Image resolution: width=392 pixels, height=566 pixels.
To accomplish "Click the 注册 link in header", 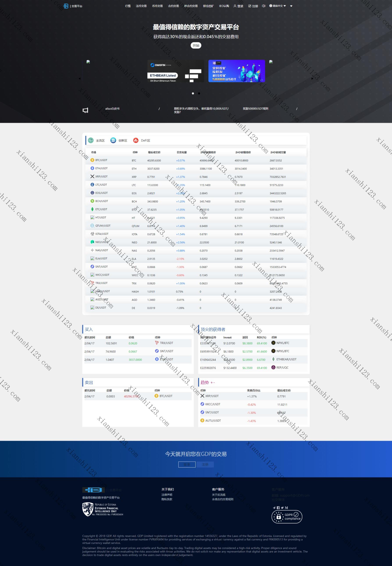I will tap(253, 6).
